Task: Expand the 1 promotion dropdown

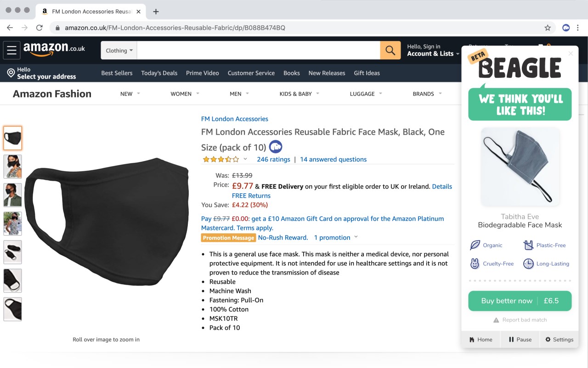Action: coord(335,237)
